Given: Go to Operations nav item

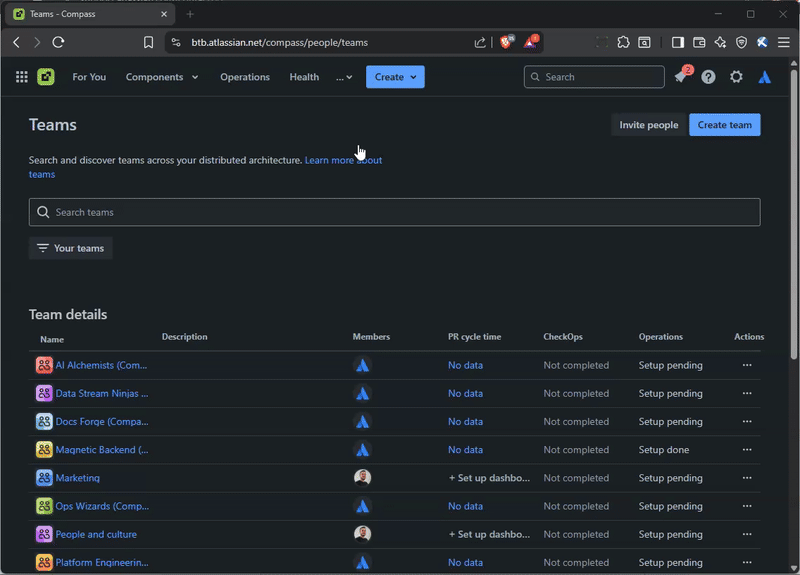Looking at the screenshot, I should 245,77.
